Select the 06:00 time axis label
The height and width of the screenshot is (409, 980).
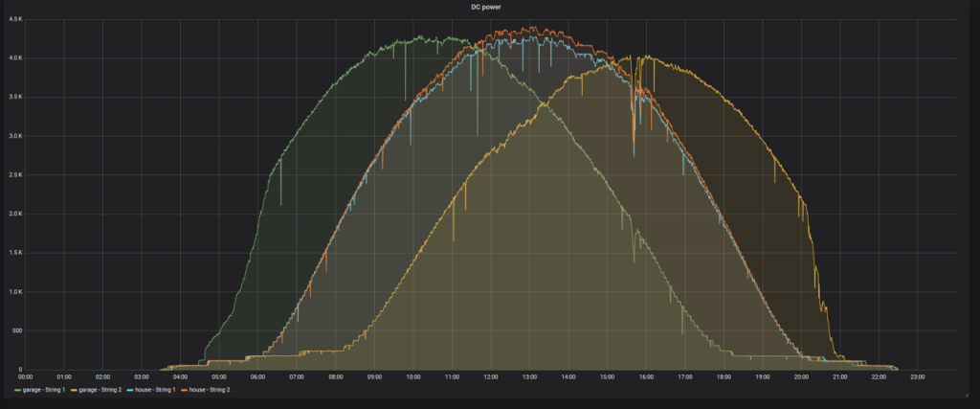258,377
